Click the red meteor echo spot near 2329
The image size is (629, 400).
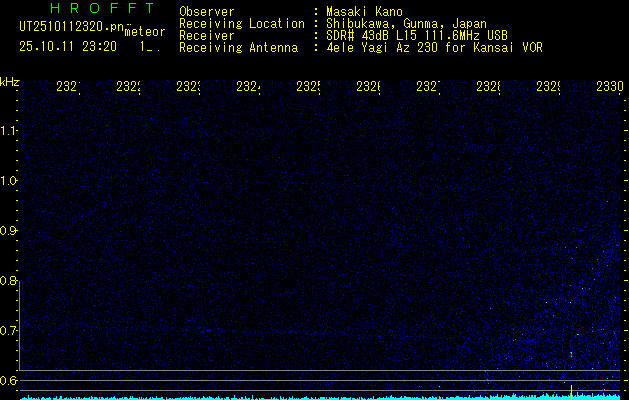coord(571,355)
